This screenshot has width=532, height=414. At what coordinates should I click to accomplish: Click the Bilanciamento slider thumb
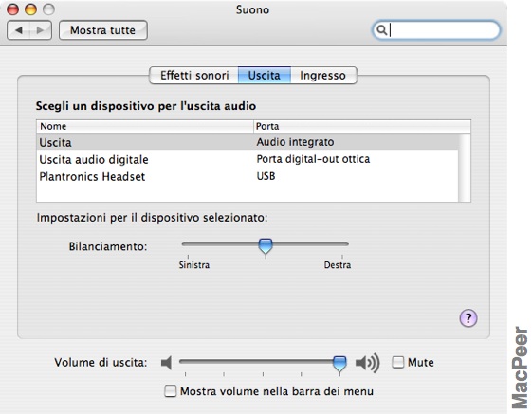[x=266, y=246]
